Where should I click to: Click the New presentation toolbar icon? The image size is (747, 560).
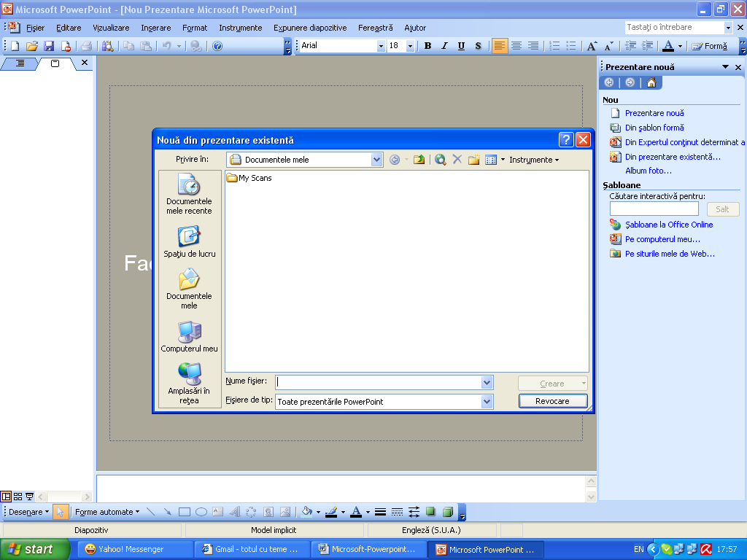(15, 46)
